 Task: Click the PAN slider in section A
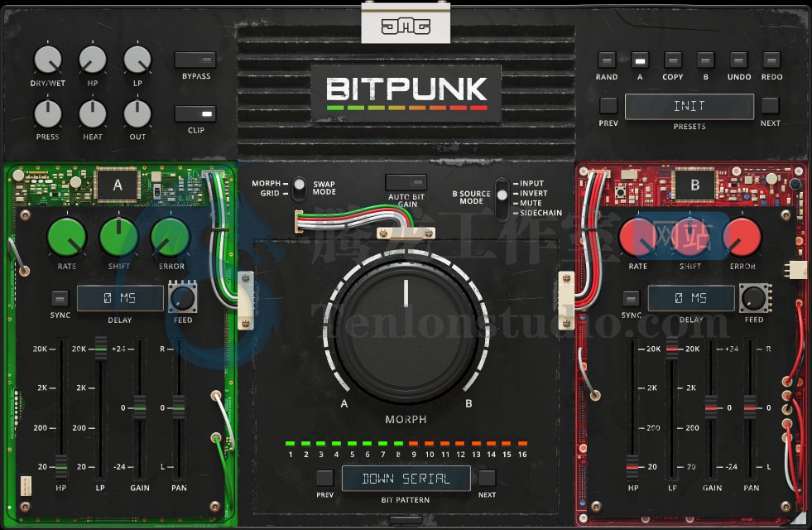coord(179,409)
